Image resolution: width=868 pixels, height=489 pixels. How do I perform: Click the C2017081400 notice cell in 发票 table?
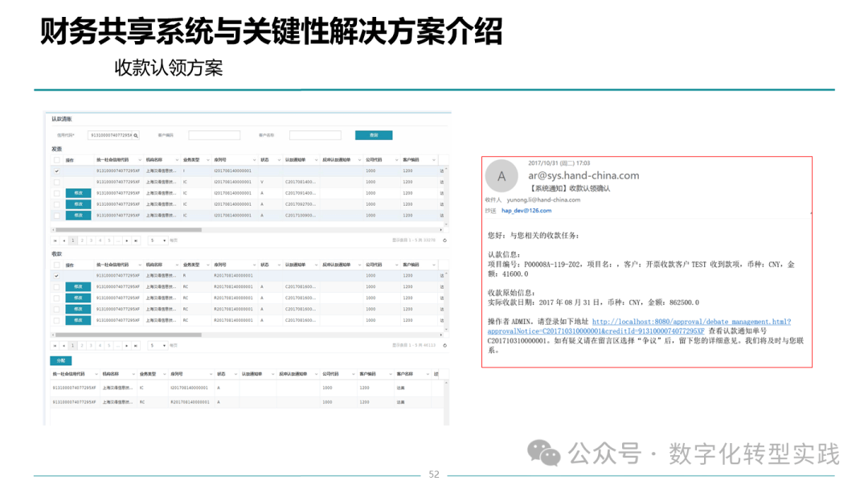[301, 183]
